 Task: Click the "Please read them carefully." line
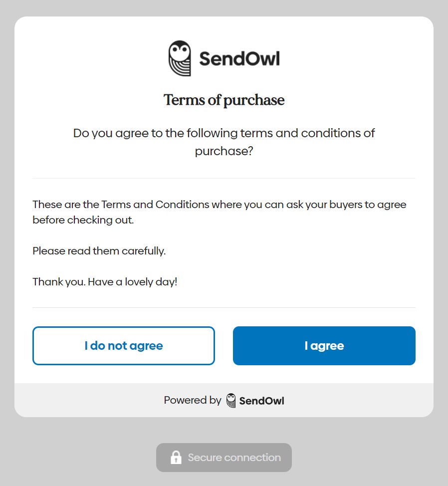tap(99, 251)
